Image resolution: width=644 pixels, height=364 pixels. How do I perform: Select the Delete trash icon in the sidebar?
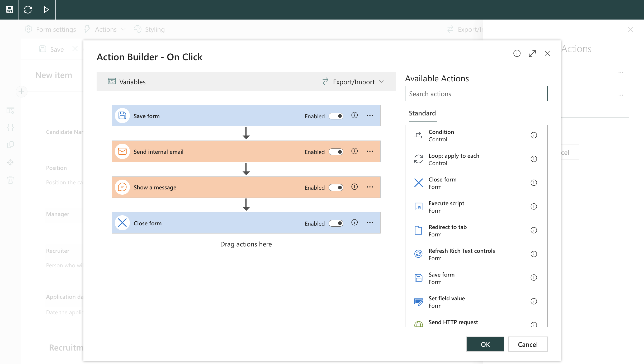tap(10, 180)
